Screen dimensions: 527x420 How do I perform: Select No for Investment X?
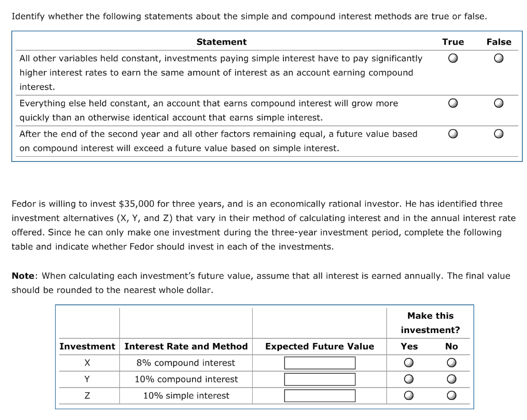tap(451, 362)
